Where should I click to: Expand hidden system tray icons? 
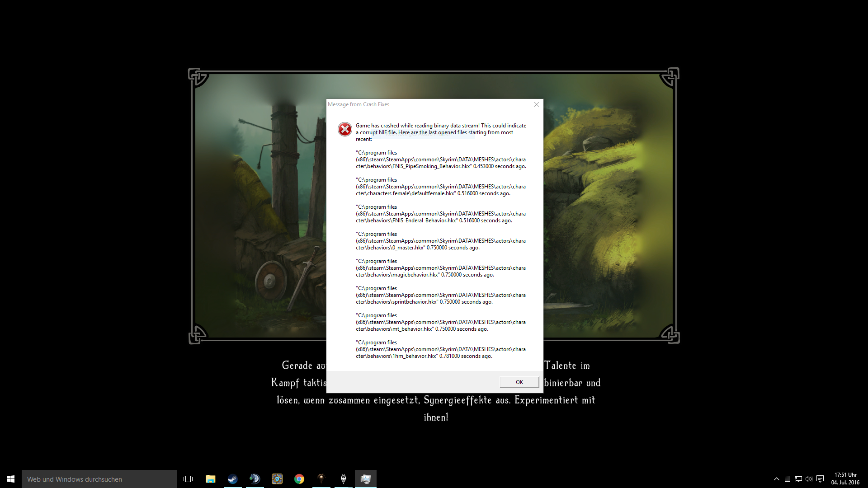(x=777, y=479)
